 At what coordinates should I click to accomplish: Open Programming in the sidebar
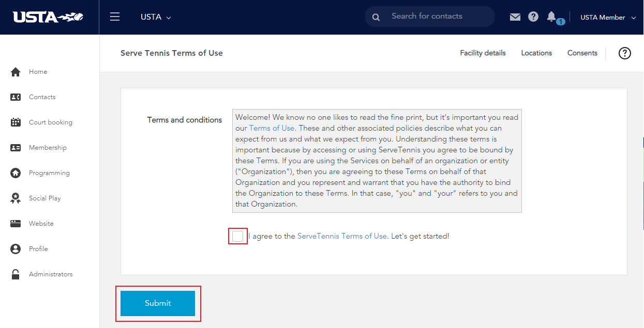click(x=49, y=173)
